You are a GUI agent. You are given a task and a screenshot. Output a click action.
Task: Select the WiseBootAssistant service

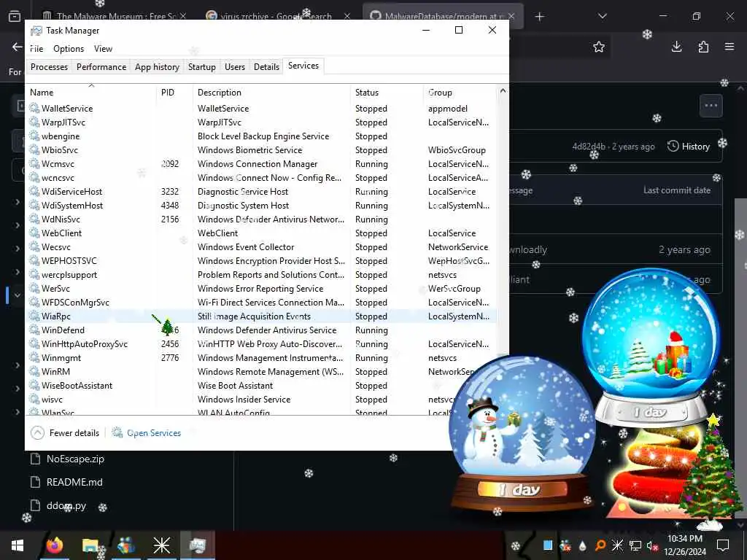pos(261,385)
